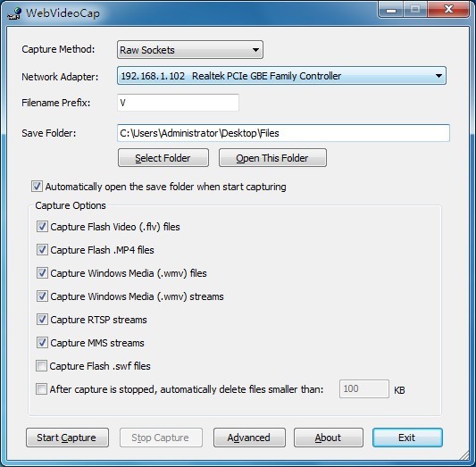Uncheck Capture Flash Video (.flv) files
Image resolution: width=476 pixels, height=467 pixels.
click(x=42, y=227)
